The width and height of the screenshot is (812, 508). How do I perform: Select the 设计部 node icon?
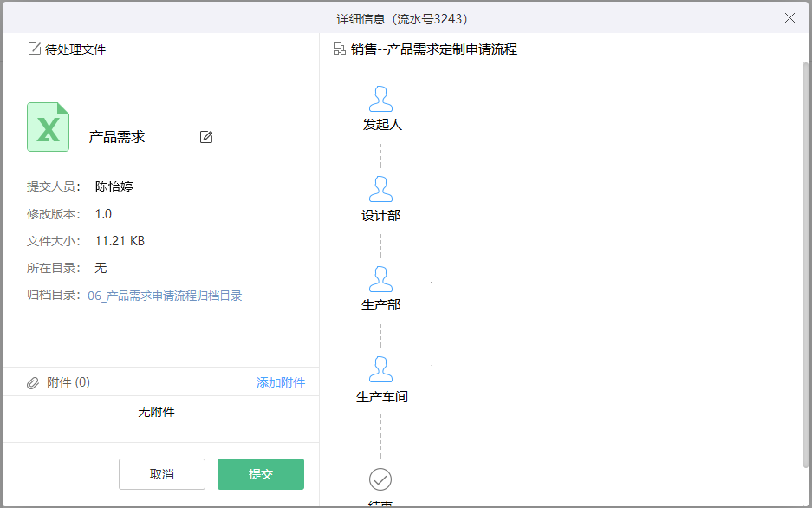[x=380, y=189]
